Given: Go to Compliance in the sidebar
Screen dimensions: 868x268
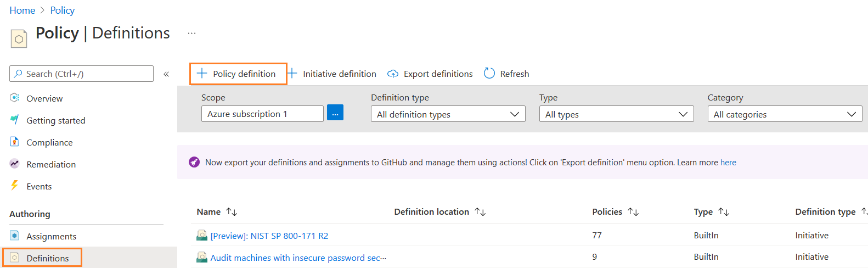Looking at the screenshot, I should 49,142.
